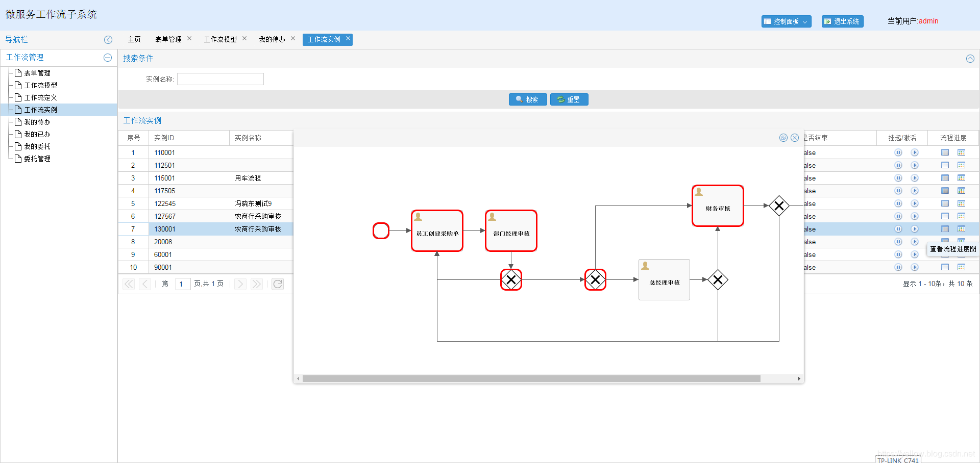
Task: Suspend instance in row 3 with pause icon
Action: tap(898, 178)
